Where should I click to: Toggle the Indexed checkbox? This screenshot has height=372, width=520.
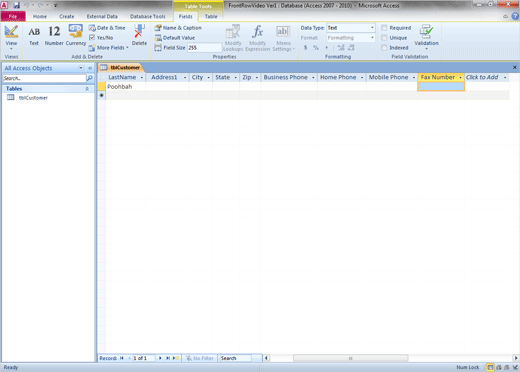(384, 48)
